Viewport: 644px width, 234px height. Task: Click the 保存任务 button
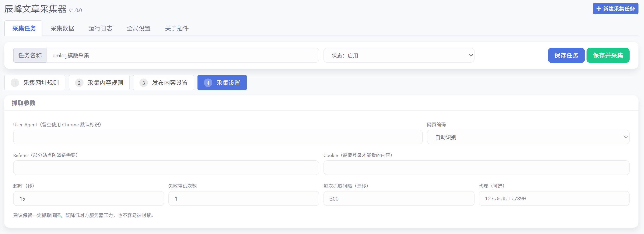(x=566, y=55)
